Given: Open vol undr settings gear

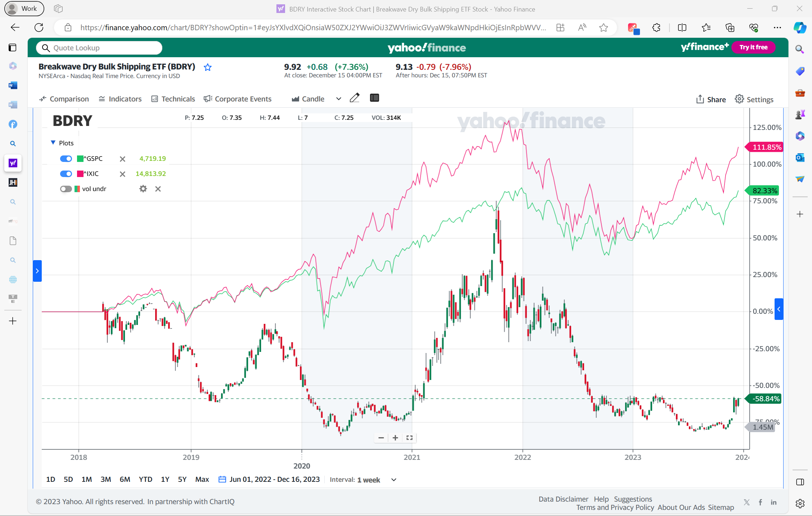Looking at the screenshot, I should pyautogui.click(x=143, y=189).
